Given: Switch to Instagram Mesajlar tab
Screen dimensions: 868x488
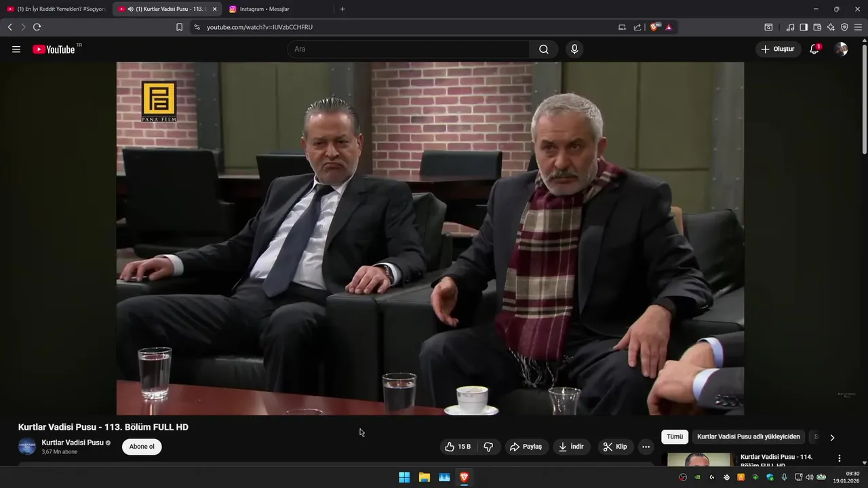Looking at the screenshot, I should (278, 9).
